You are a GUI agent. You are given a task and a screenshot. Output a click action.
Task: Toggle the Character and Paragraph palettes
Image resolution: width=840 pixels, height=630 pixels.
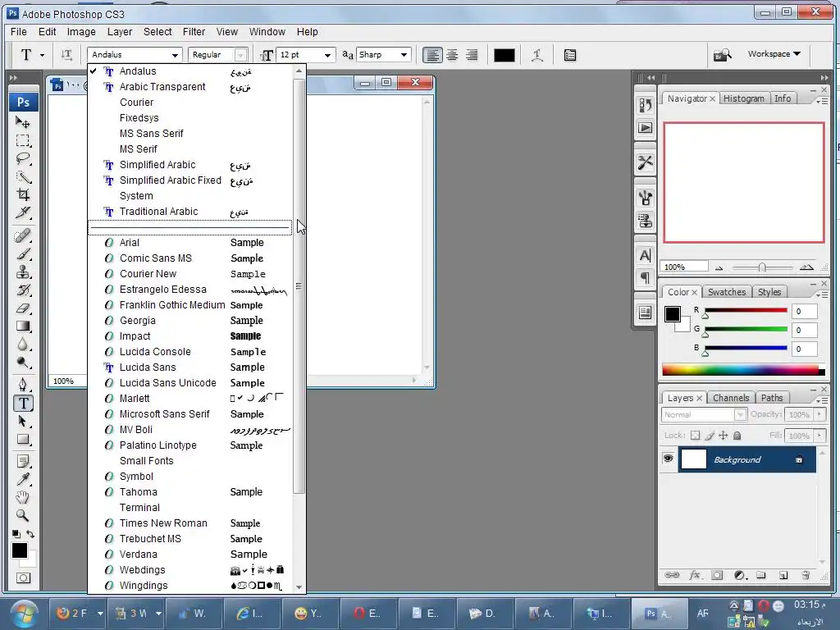[570, 55]
